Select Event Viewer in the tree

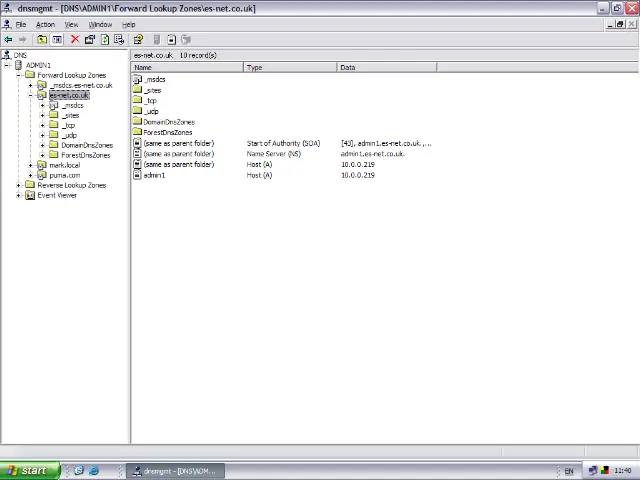pyautogui.click(x=57, y=196)
